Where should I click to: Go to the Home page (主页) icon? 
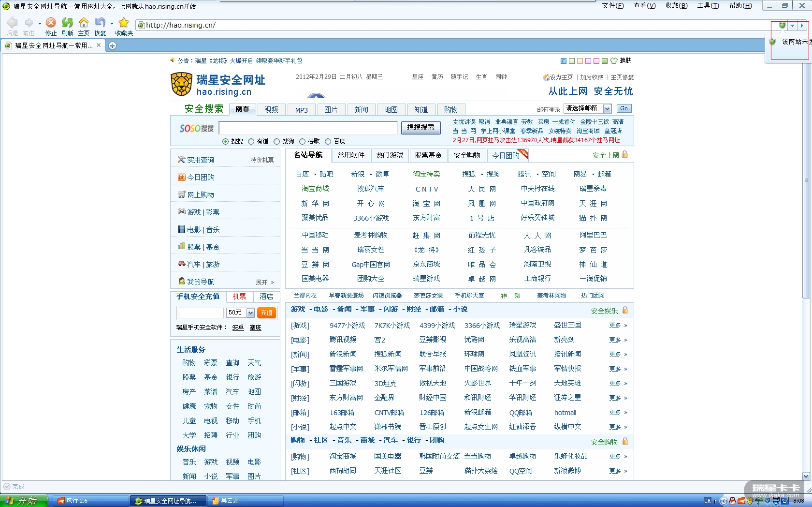click(x=84, y=23)
